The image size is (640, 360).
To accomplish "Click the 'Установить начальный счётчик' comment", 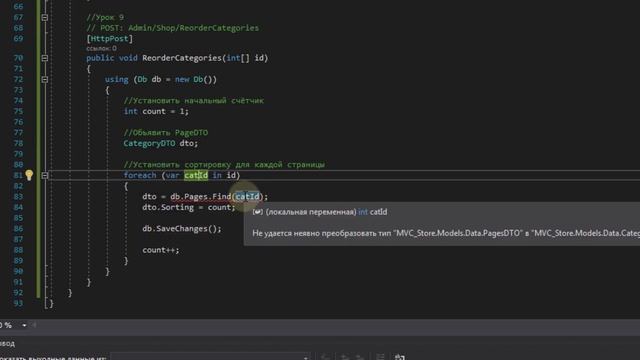I will [x=194, y=100].
